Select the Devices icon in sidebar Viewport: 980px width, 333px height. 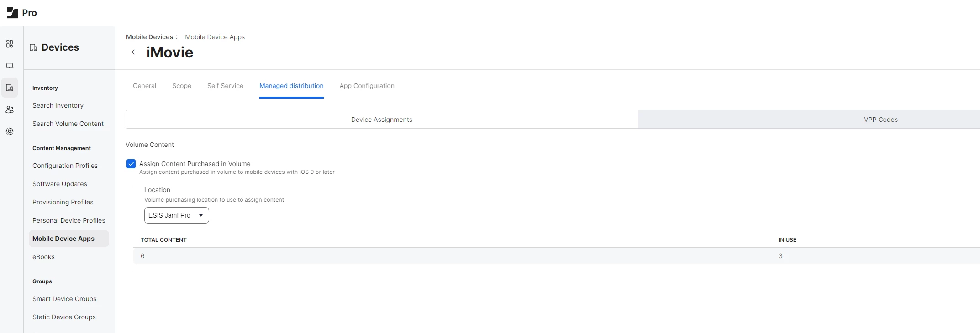[10, 88]
